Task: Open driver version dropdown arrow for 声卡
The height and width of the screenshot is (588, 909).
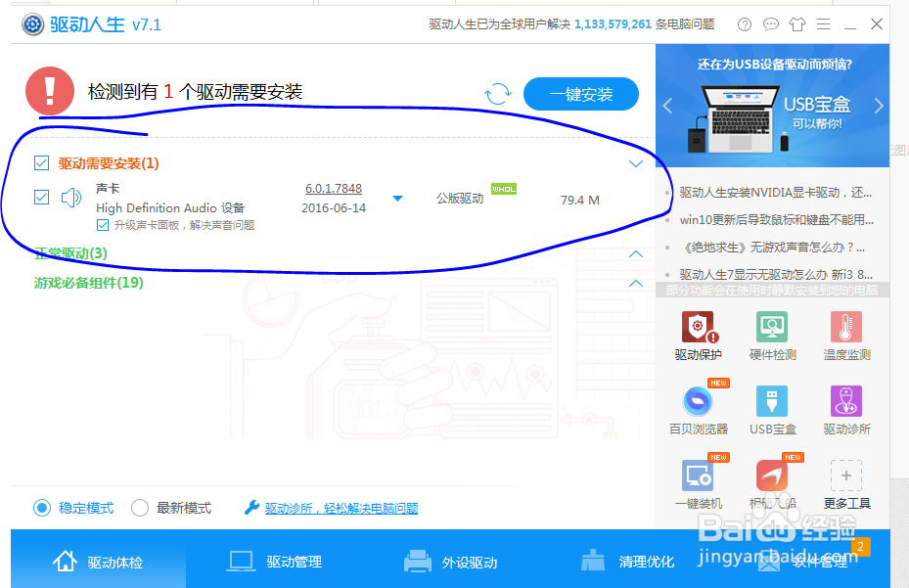Action: pyautogui.click(x=397, y=199)
